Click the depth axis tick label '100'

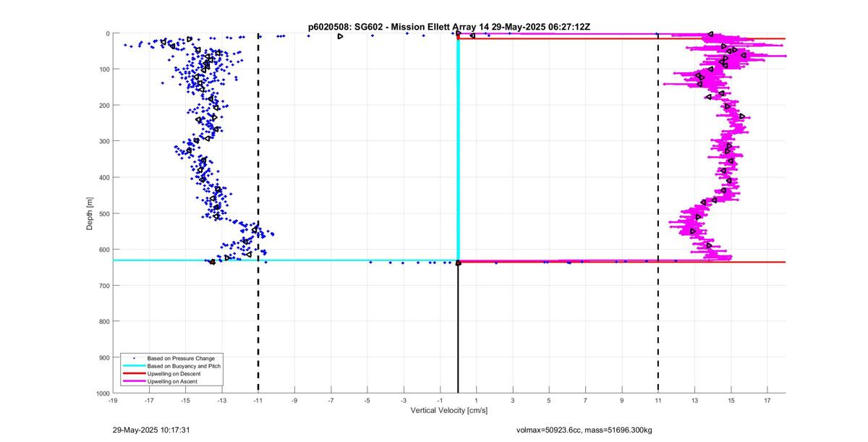click(x=104, y=69)
